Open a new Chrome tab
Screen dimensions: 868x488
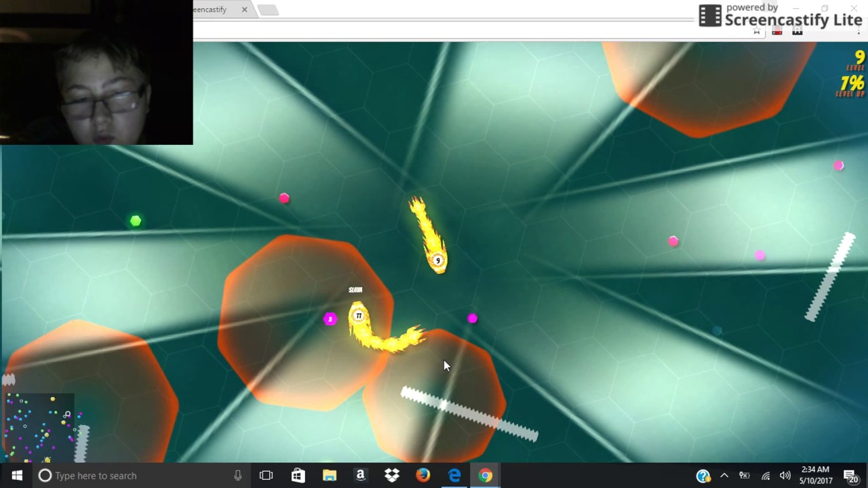[268, 9]
